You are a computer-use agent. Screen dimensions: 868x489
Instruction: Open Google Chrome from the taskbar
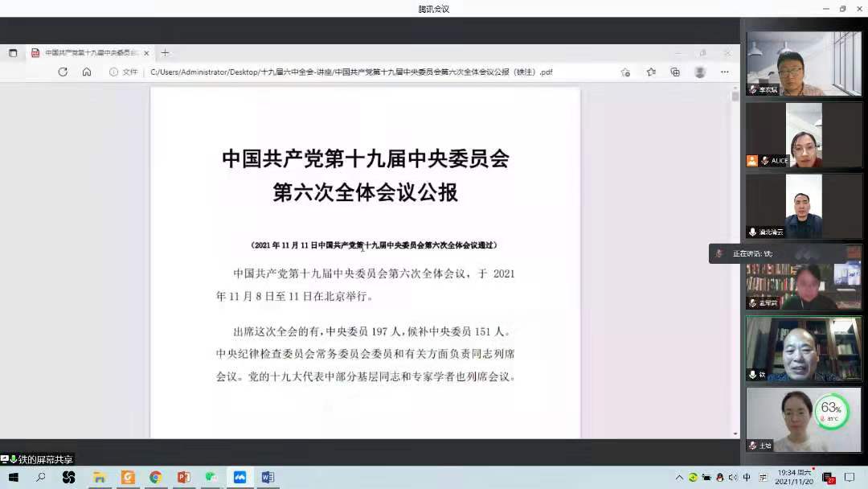pos(155,477)
